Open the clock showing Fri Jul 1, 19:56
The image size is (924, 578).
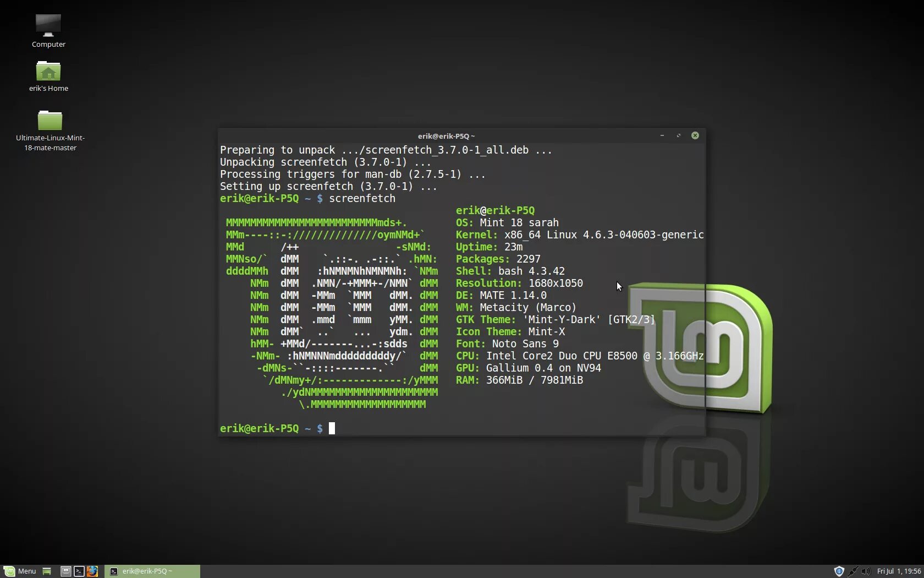coord(899,571)
